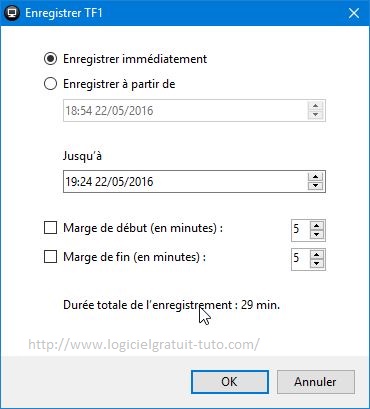
Task: Decrease Marge de fin minutes value
Action: click(317, 264)
